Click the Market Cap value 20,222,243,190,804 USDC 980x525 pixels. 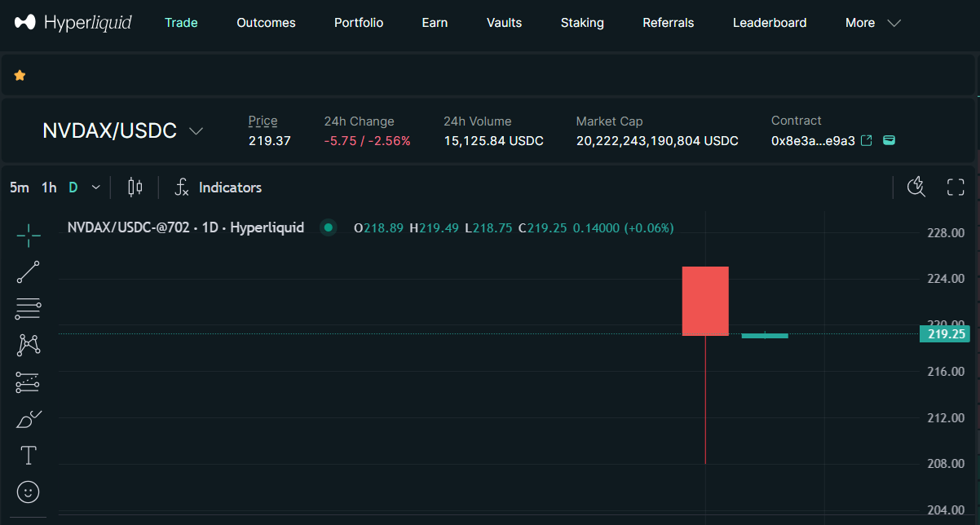(657, 141)
